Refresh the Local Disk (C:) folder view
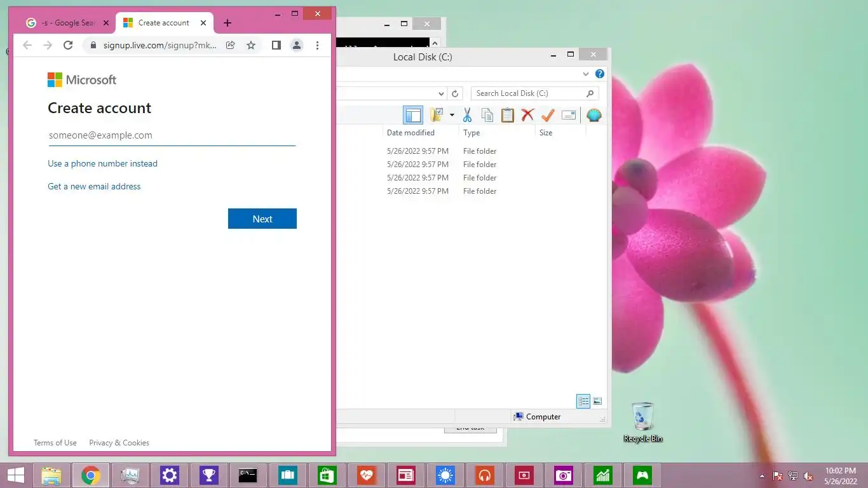This screenshot has width=868, height=488. 455,93
